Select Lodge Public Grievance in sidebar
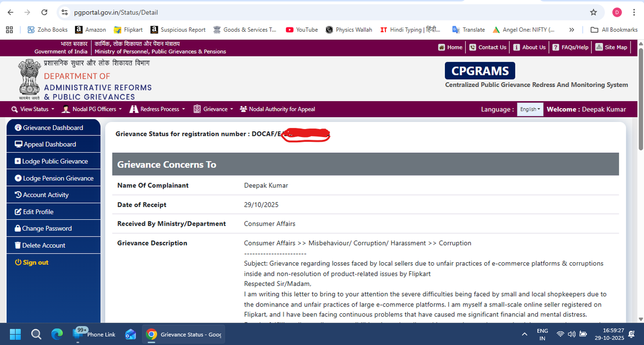644x345 pixels. coord(53,161)
